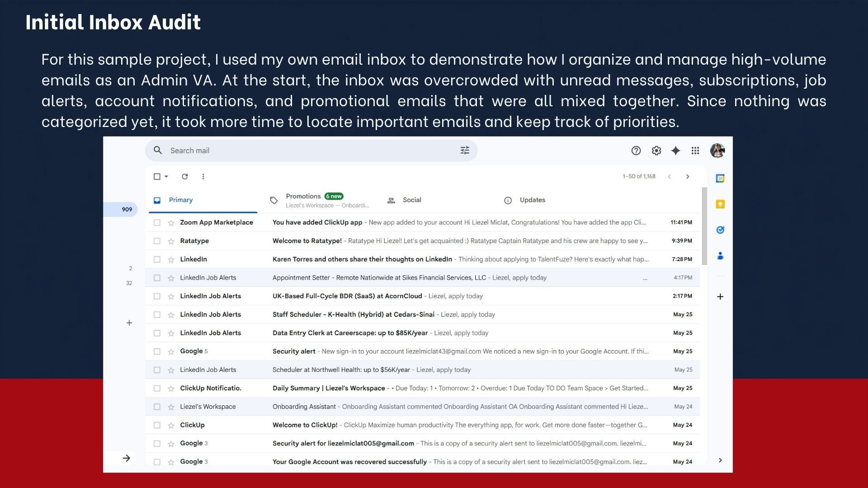Open Google Keep side panel icon
Viewport: 868px width, 488px height.
point(721,204)
